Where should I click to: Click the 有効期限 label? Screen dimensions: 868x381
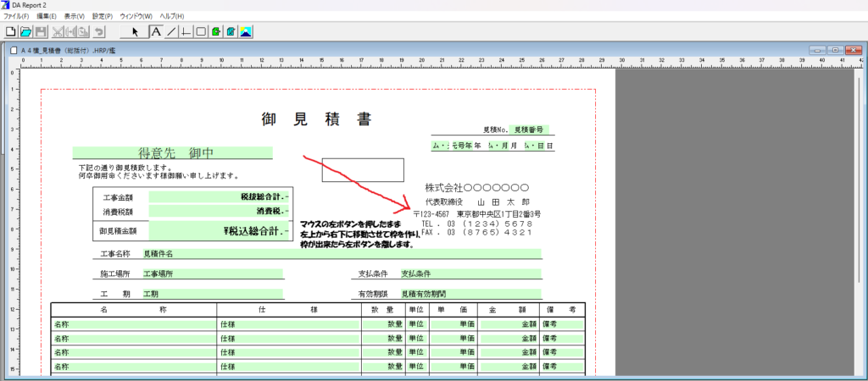tap(373, 294)
